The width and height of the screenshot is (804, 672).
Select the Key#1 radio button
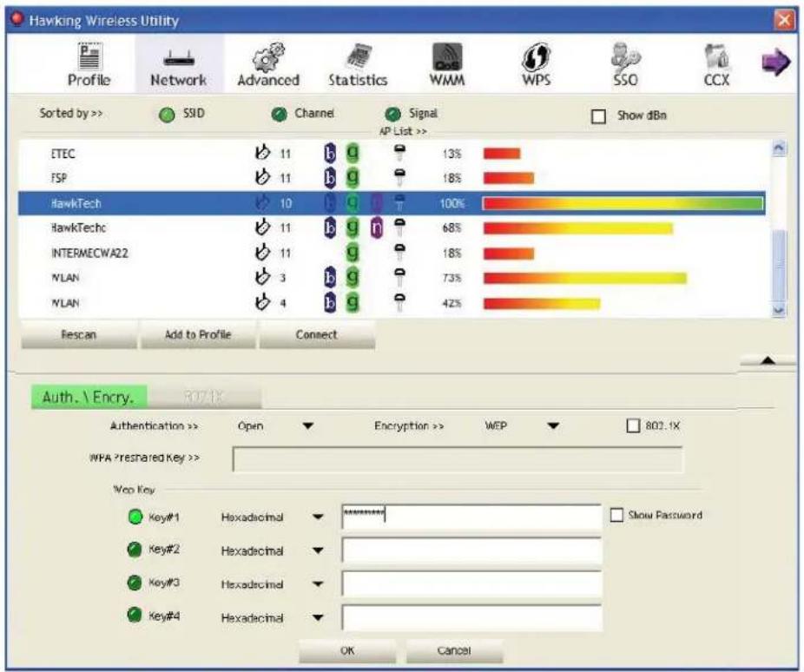135,517
